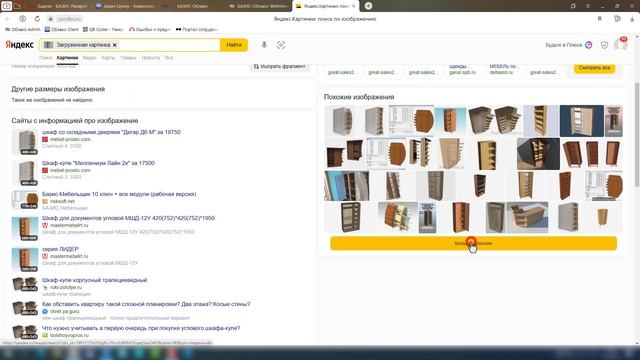This screenshot has height=360, width=640.
Task: Open user profile avatar
Action: pyautogui.click(x=620, y=44)
